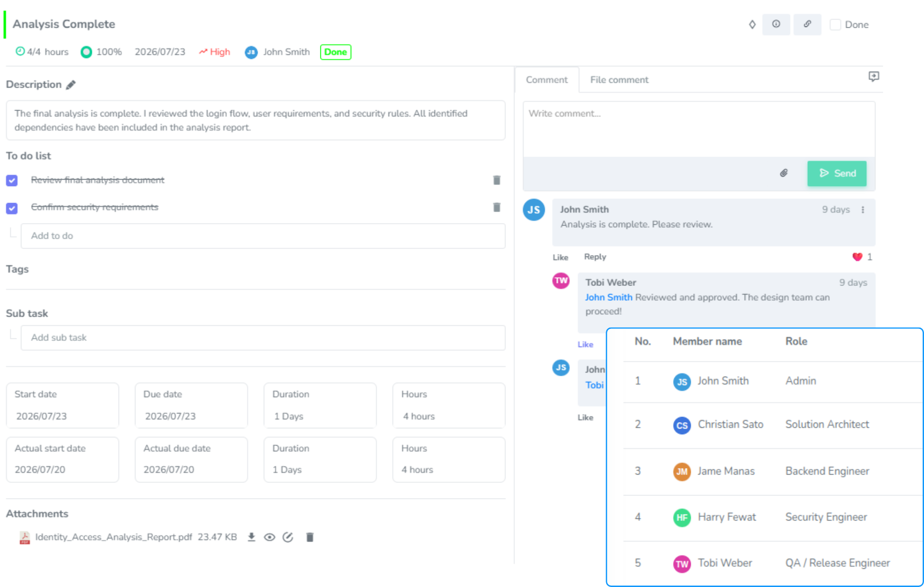
Task: Click Member name column header
Action: coord(707,341)
